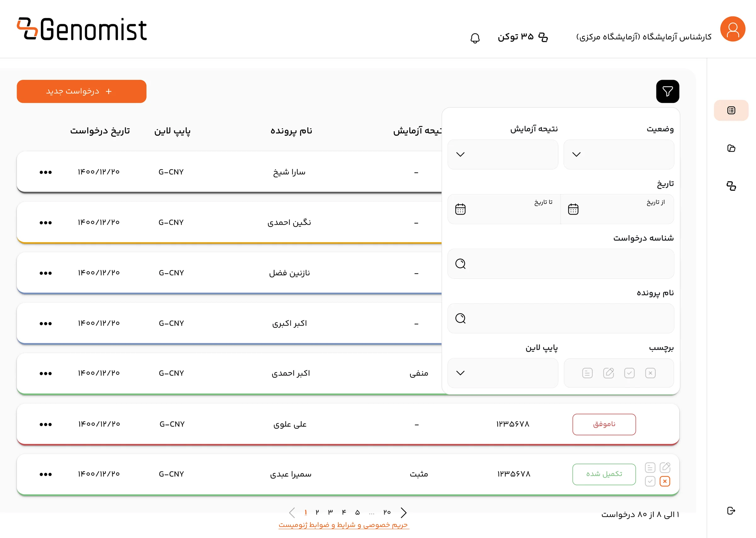Go to next page arrow

tap(404, 512)
